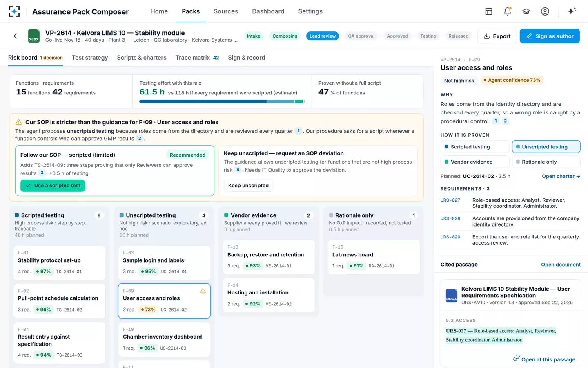Follow the Open charter link
The width and height of the screenshot is (588, 368).
tap(561, 176)
